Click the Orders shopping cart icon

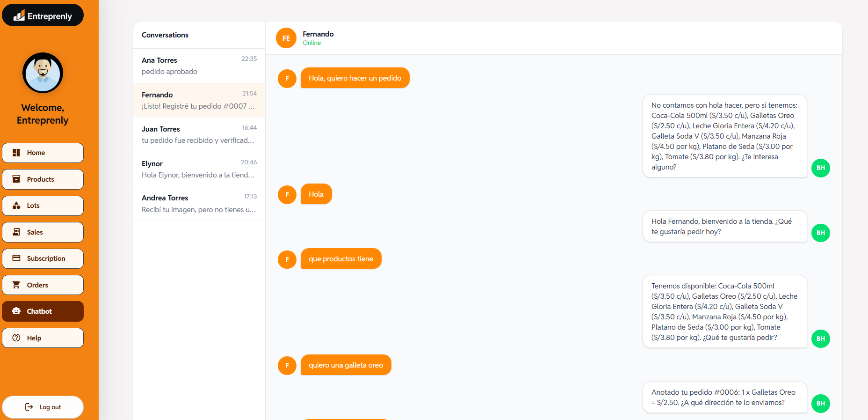(x=16, y=285)
